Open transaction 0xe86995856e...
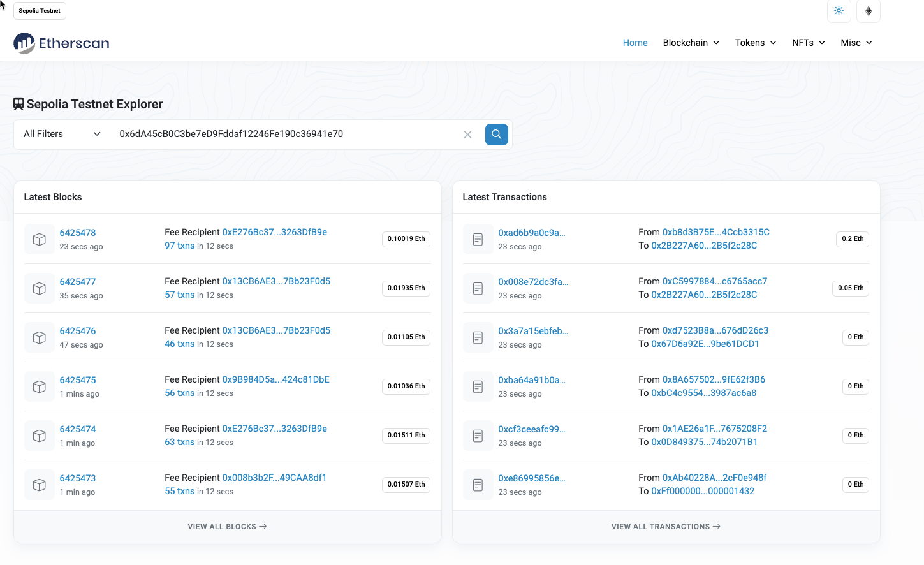The width and height of the screenshot is (924, 565). [x=532, y=478]
